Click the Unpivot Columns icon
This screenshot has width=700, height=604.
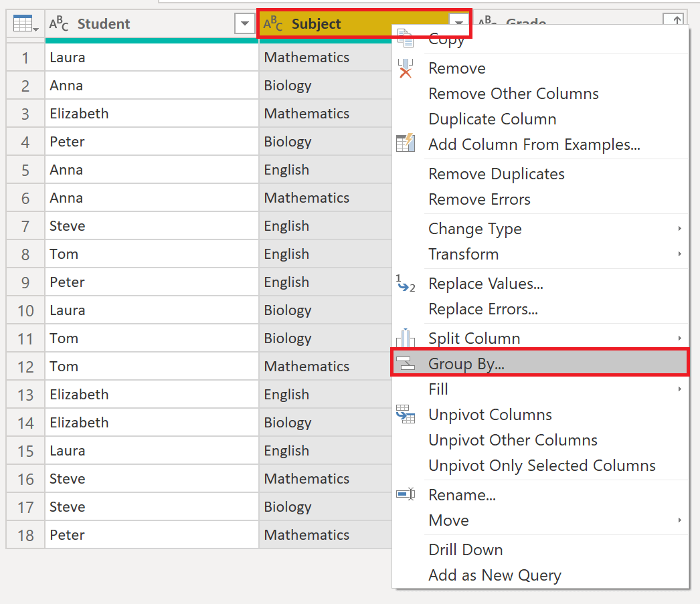pyautogui.click(x=406, y=414)
